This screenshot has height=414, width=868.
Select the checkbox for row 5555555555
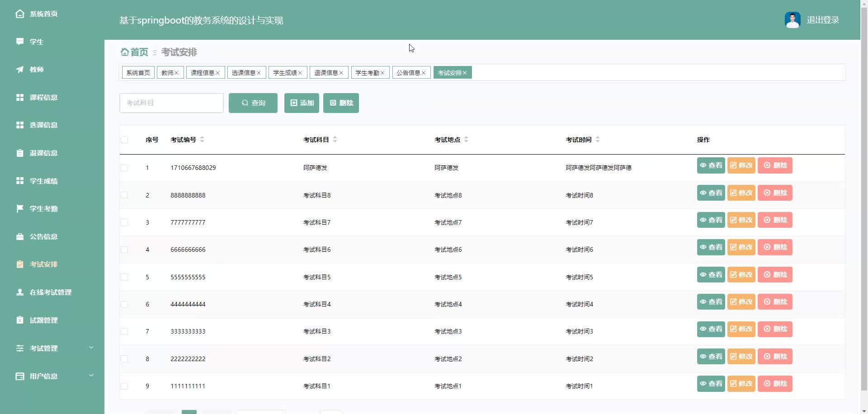[124, 277]
